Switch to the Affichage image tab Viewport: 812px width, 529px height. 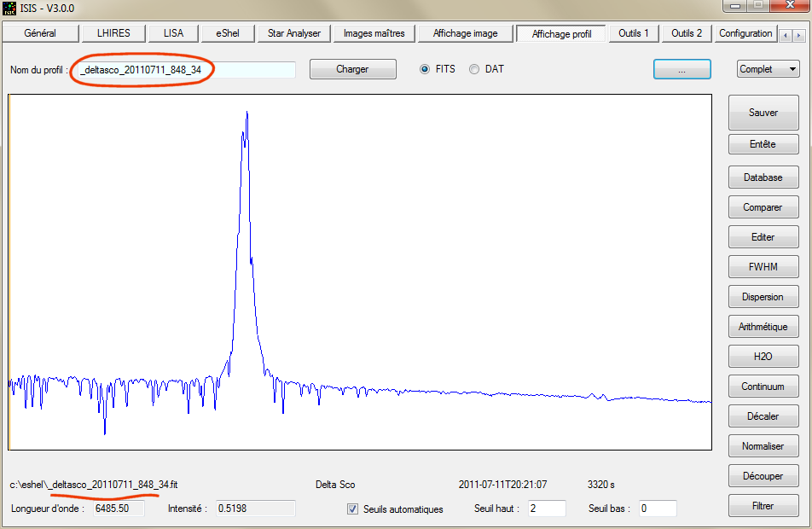tap(464, 33)
